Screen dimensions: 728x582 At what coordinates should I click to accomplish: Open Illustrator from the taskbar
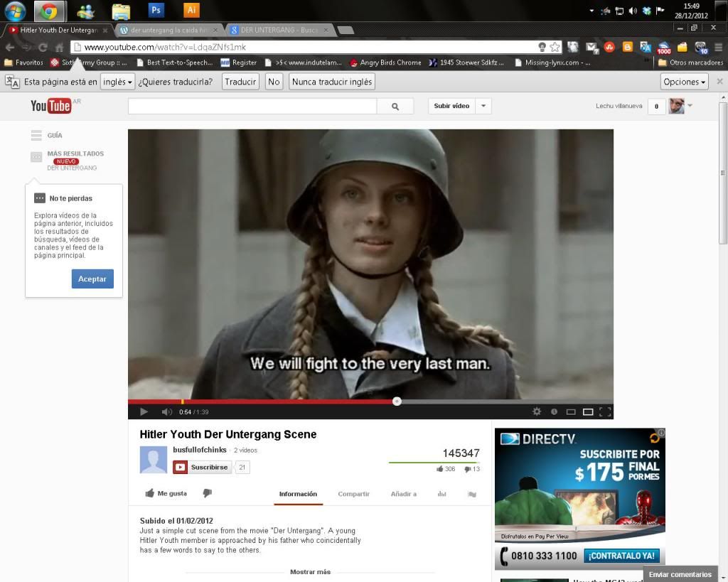tap(191, 10)
